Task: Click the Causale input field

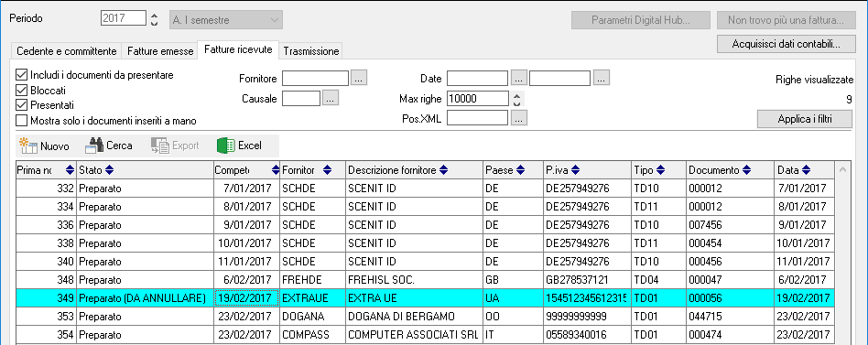Action: click(301, 99)
